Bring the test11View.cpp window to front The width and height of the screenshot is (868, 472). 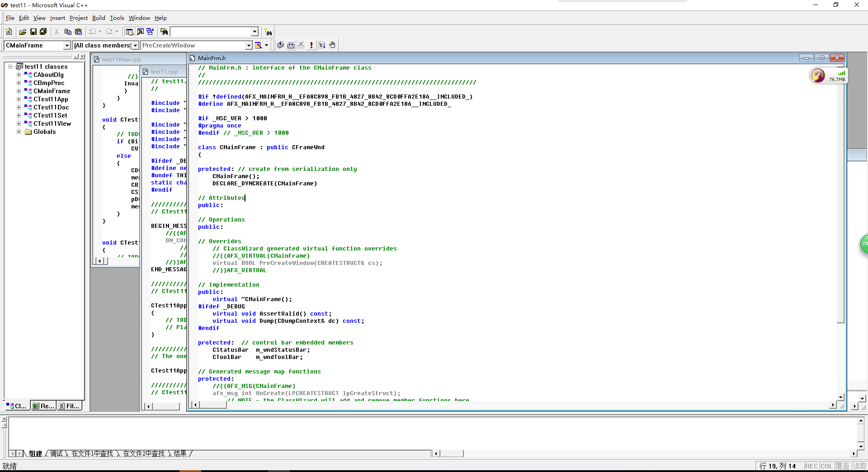(x=121, y=60)
